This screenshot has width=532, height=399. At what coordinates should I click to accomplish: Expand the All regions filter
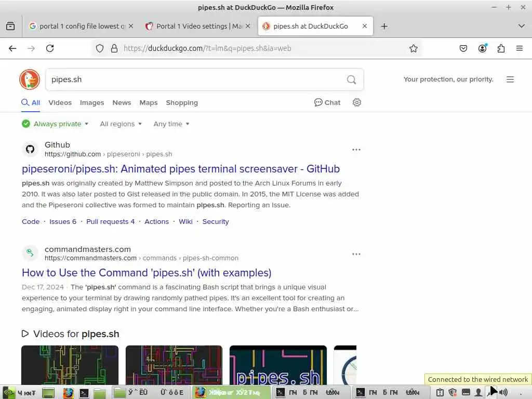click(121, 124)
